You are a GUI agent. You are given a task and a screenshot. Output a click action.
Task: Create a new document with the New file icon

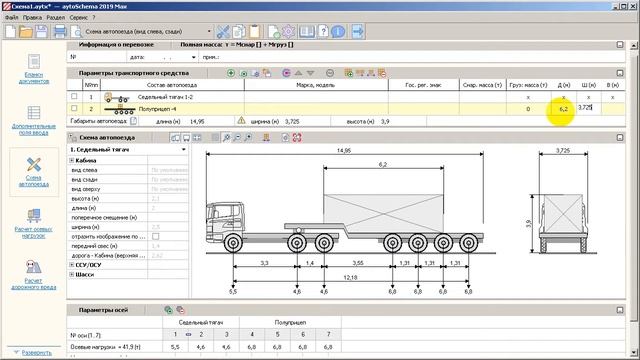[x=11, y=31]
